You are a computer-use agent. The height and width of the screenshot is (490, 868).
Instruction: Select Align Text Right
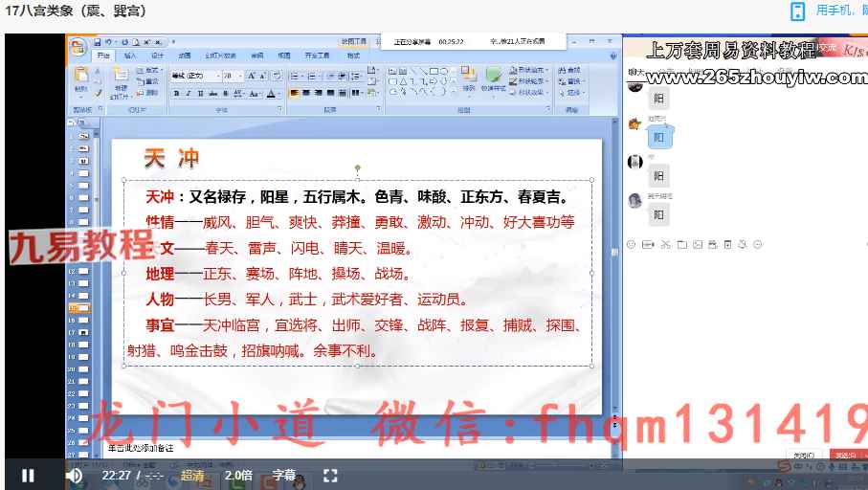click(x=319, y=93)
